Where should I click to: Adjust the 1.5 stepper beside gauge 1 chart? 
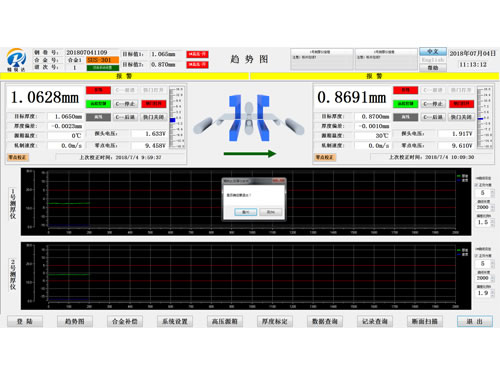point(485,222)
